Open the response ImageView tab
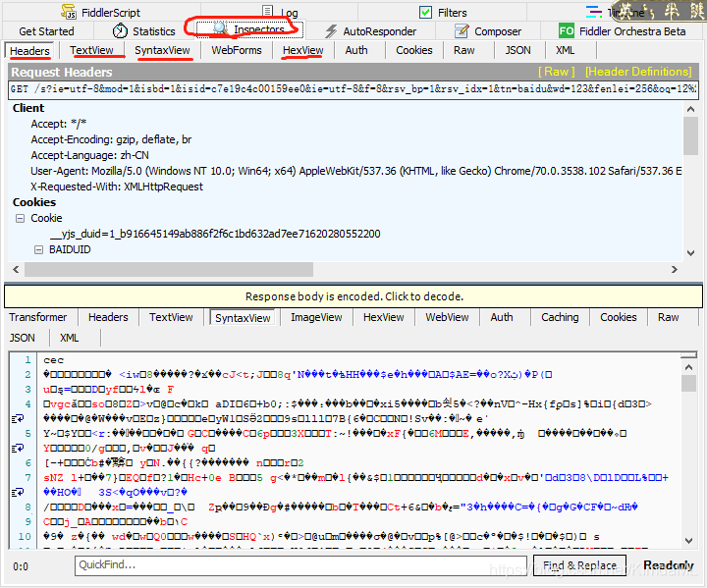Viewport: 707px width, 588px height. pos(316,317)
